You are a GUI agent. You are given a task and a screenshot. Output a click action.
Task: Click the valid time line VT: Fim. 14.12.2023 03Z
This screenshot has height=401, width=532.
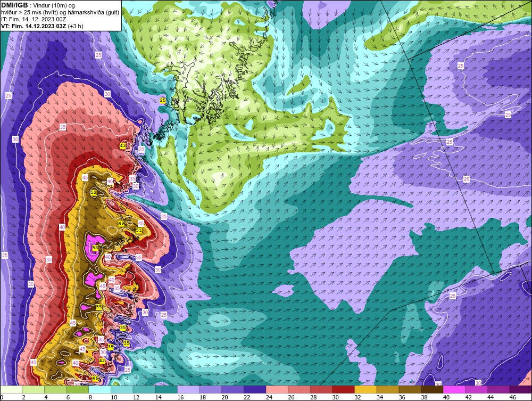(33, 26)
